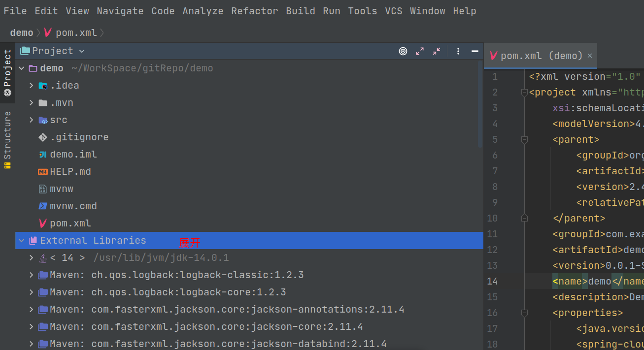Click the mvnw file icon

43,189
